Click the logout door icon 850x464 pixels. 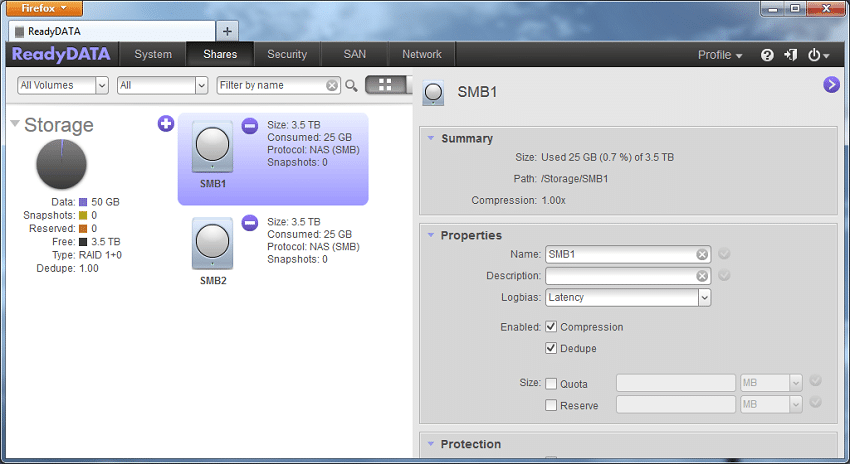[790, 55]
